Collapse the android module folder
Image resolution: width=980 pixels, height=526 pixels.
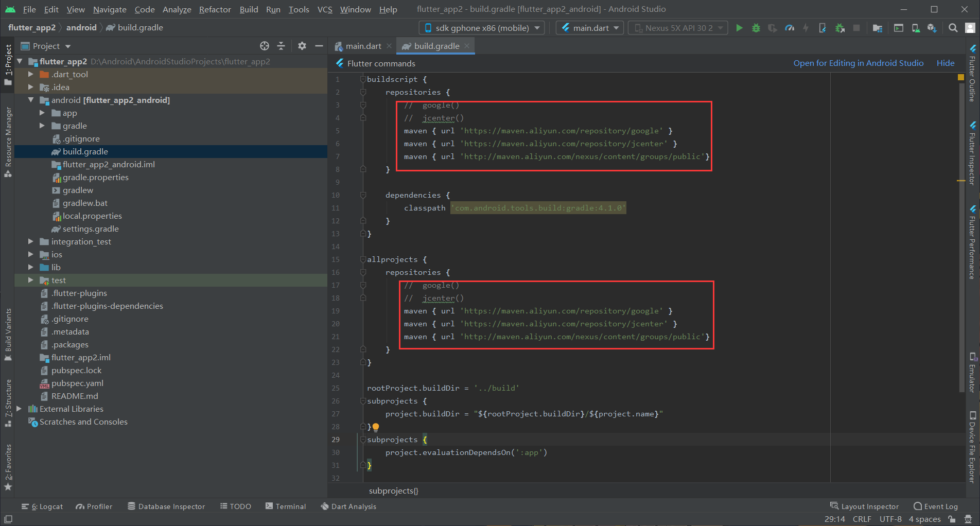[30, 100]
